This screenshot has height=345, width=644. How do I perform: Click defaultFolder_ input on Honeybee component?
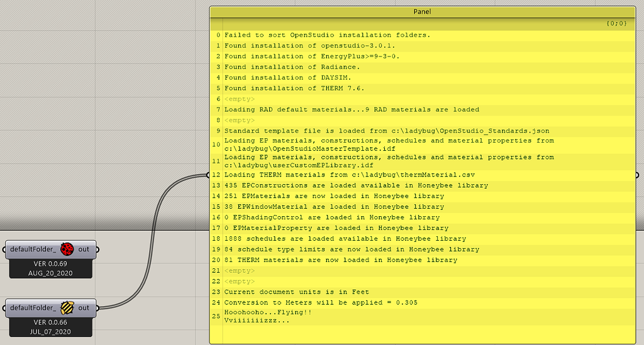click(x=33, y=308)
